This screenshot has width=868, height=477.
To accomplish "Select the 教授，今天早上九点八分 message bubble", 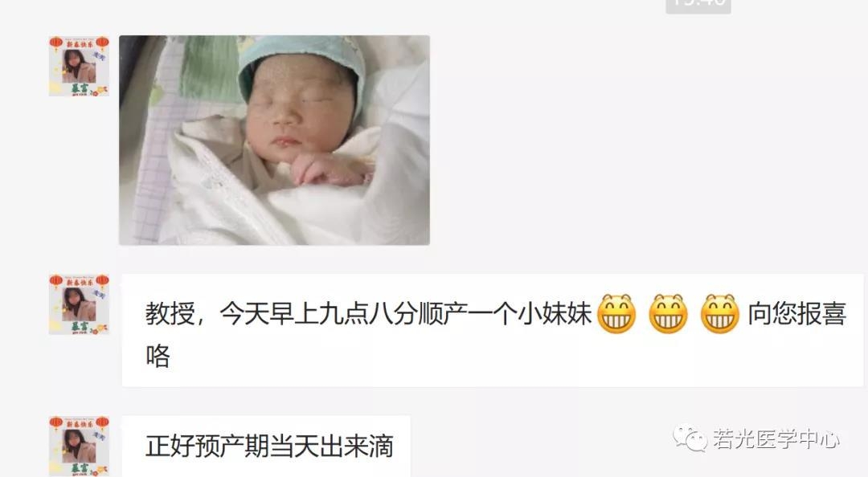I will coord(492,330).
